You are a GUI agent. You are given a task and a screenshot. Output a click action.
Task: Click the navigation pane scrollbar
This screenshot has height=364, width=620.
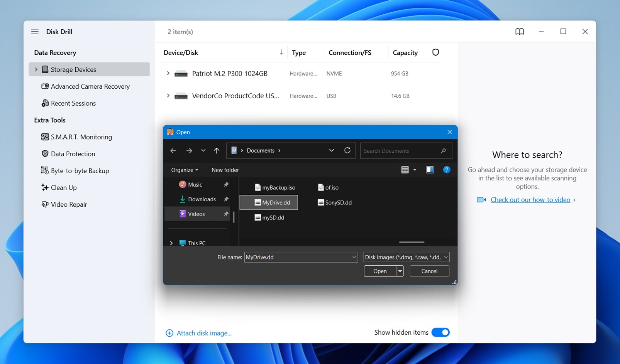[234, 217]
